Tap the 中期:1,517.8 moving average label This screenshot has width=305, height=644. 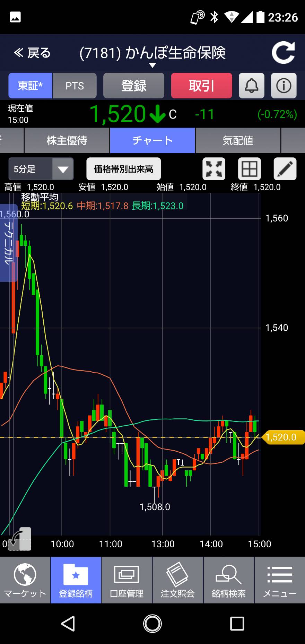[103, 206]
